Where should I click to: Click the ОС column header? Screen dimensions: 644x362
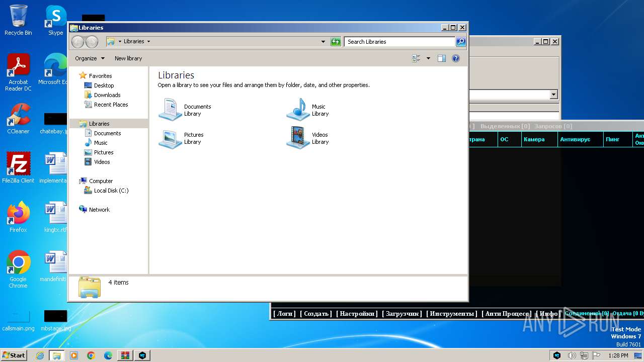(x=509, y=139)
